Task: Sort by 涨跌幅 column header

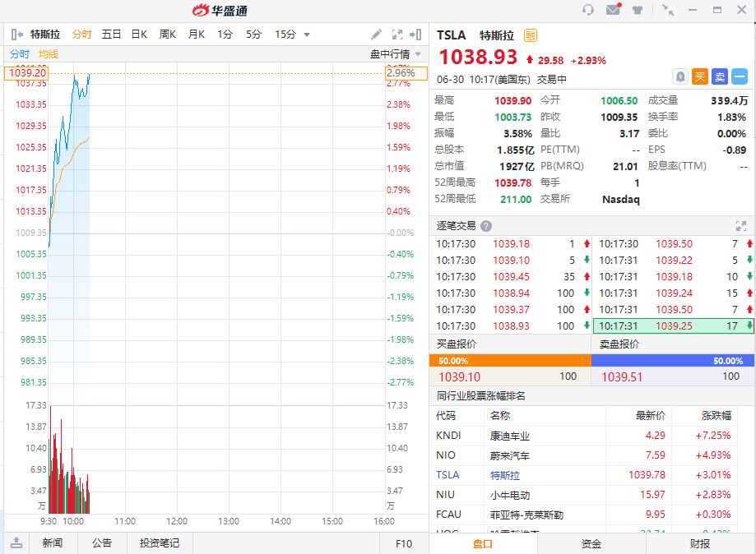Action: [x=717, y=415]
